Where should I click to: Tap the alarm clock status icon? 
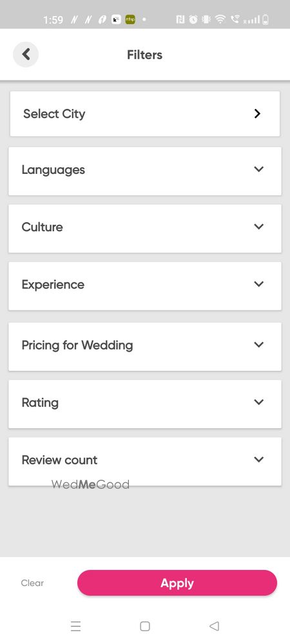pyautogui.click(x=193, y=19)
